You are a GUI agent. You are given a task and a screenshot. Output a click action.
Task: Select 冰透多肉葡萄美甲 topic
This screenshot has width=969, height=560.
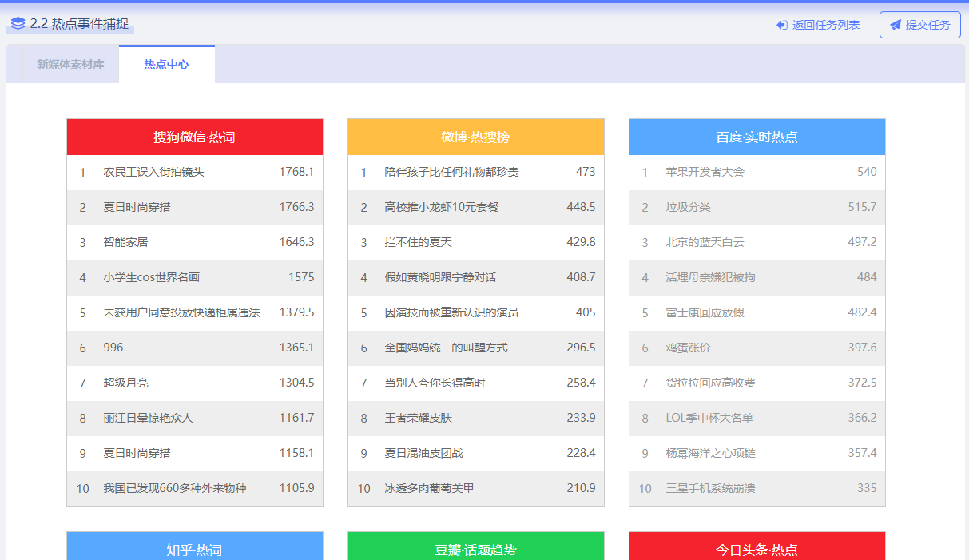[429, 488]
